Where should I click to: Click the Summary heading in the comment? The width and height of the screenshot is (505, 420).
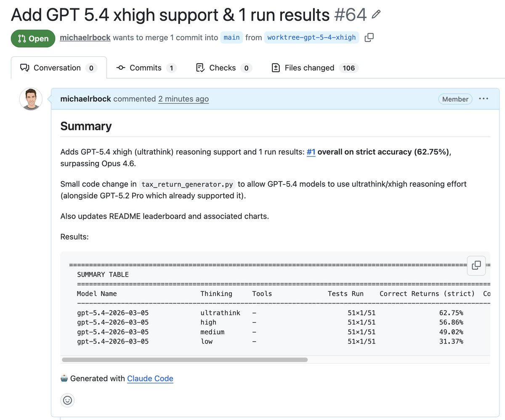(x=86, y=126)
